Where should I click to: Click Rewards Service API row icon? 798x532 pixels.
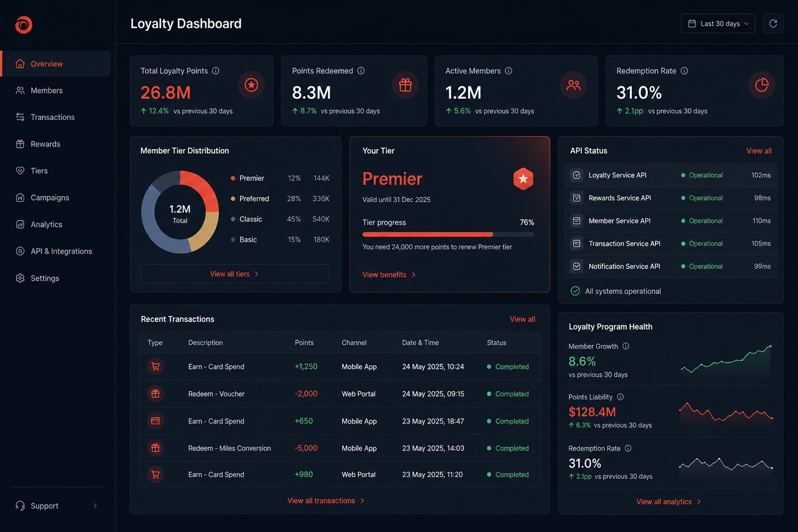[x=576, y=198]
